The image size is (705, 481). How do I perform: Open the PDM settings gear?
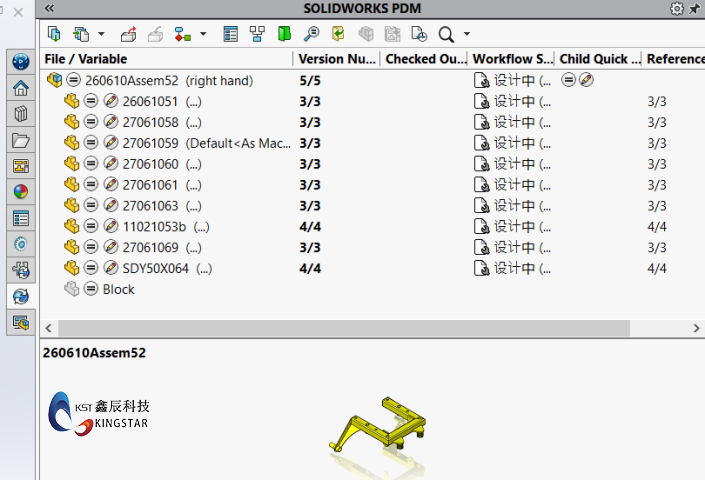[677, 9]
